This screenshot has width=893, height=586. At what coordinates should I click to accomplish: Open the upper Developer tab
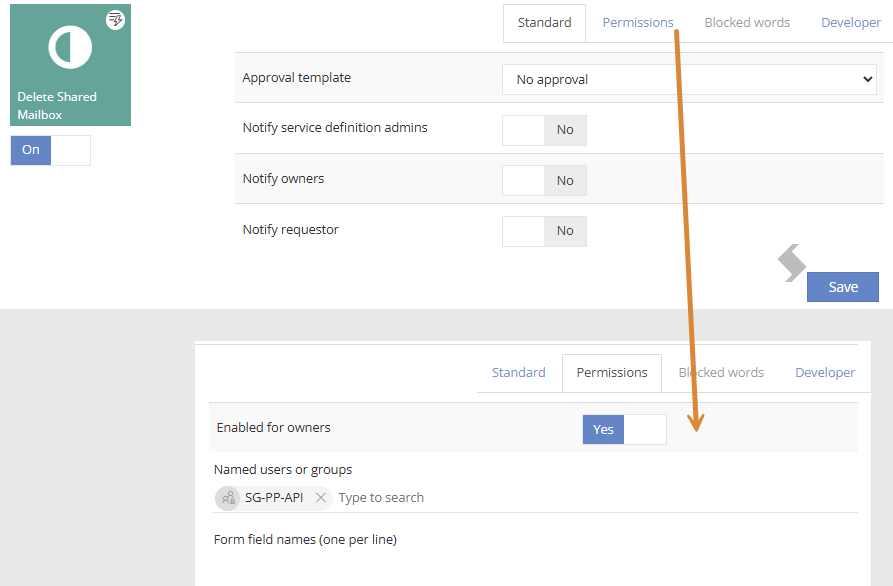(851, 23)
